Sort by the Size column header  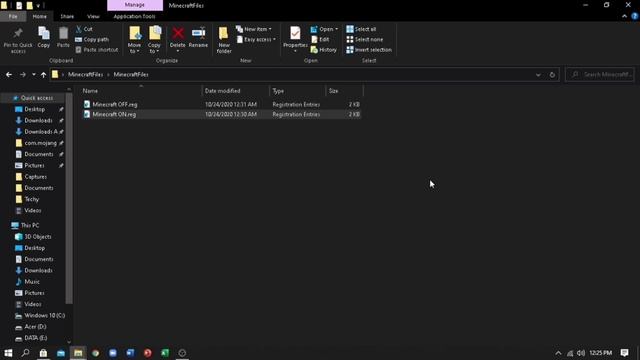(x=344, y=91)
